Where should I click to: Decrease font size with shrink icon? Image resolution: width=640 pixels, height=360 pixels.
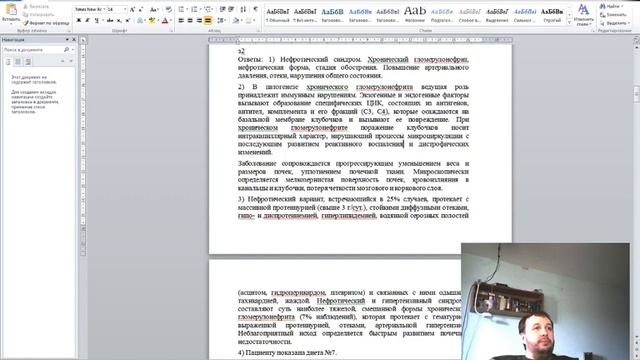coord(141,9)
